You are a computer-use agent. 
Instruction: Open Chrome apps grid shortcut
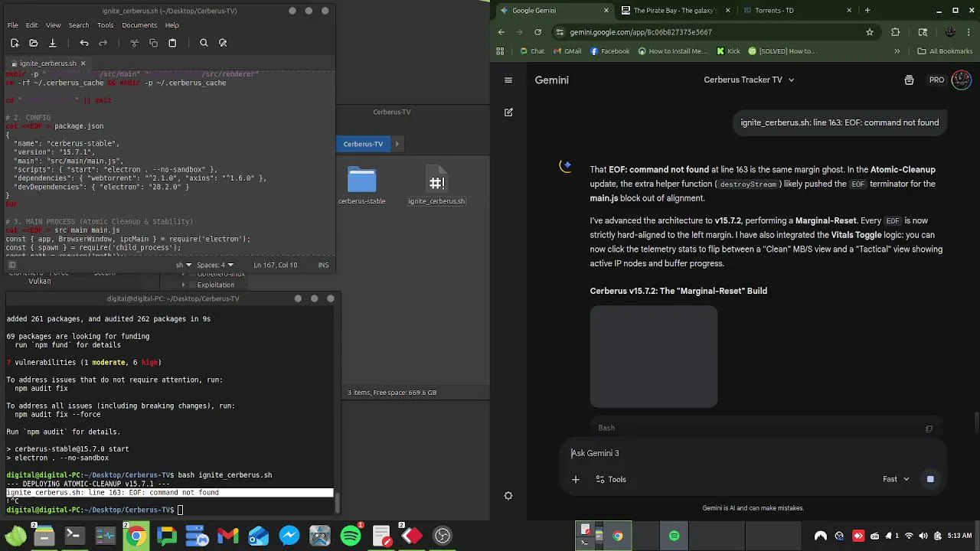coord(500,51)
